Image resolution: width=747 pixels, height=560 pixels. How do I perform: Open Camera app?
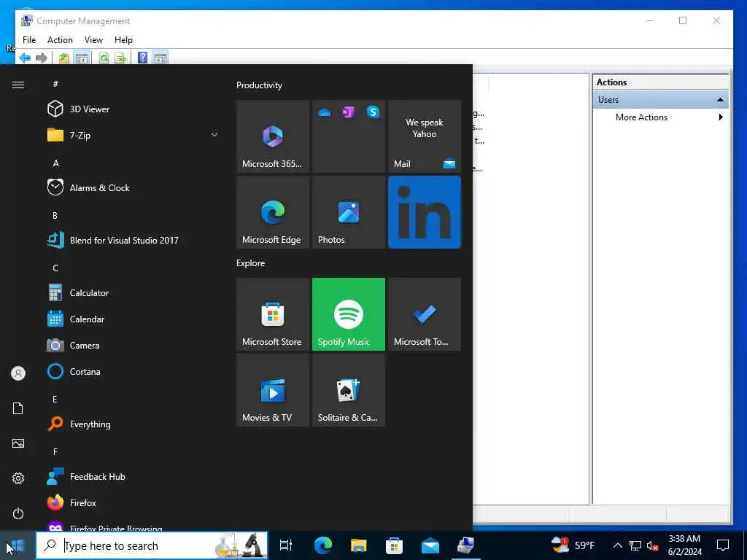click(x=133, y=345)
